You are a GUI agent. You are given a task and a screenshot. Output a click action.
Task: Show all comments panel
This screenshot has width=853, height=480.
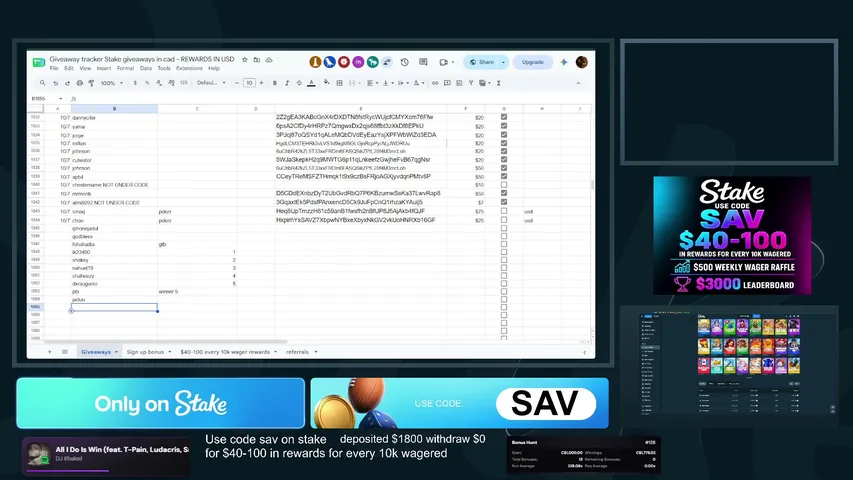click(423, 62)
